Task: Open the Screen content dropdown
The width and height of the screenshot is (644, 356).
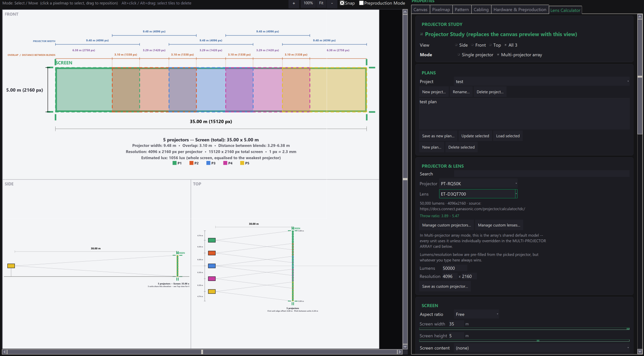Action: coord(542,348)
